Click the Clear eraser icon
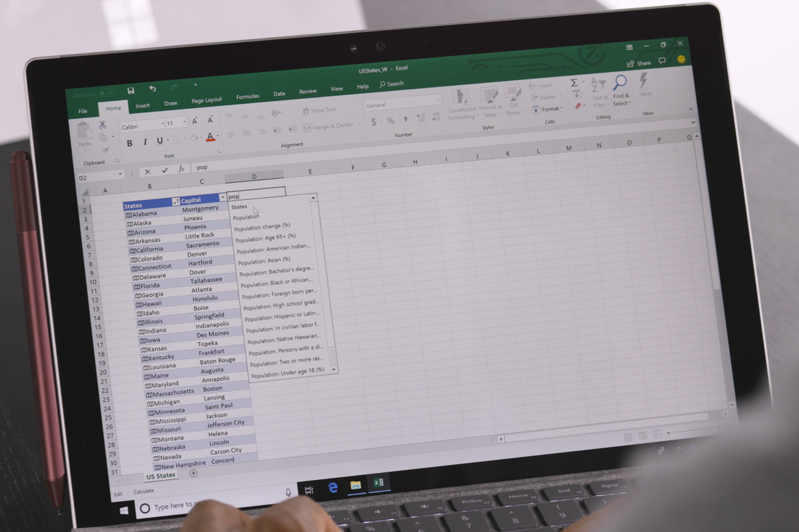799x532 pixels. [x=578, y=106]
